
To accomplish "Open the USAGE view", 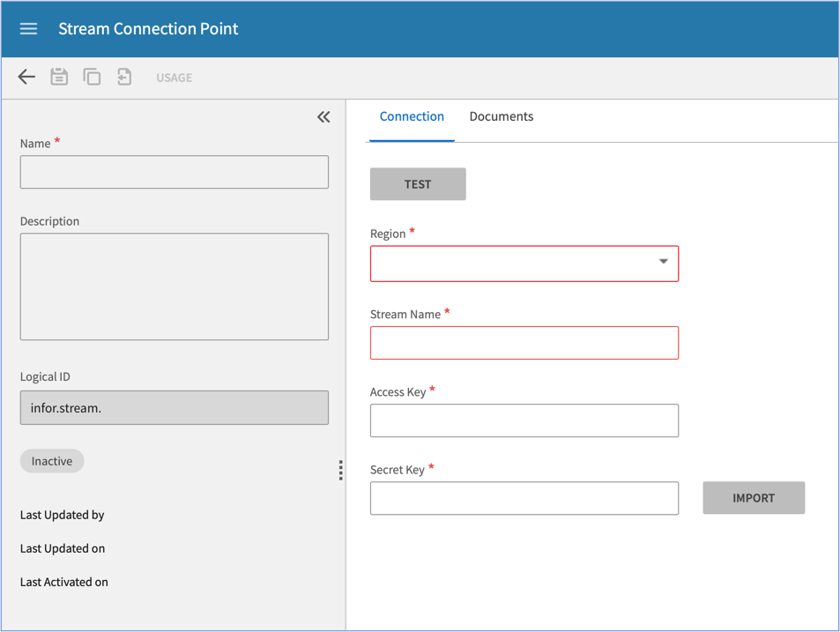I will tap(174, 78).
